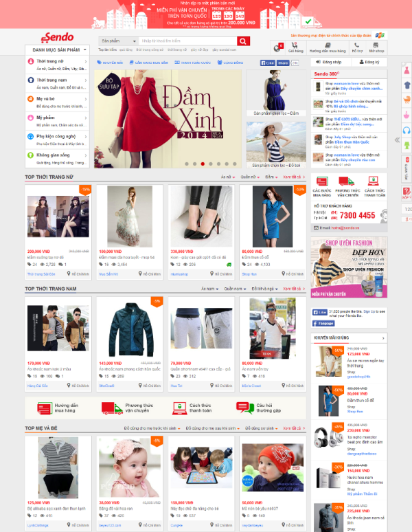Click the Hướng dẫn mua hàng header icon
This screenshot has width=412, height=532.
click(x=327, y=47)
